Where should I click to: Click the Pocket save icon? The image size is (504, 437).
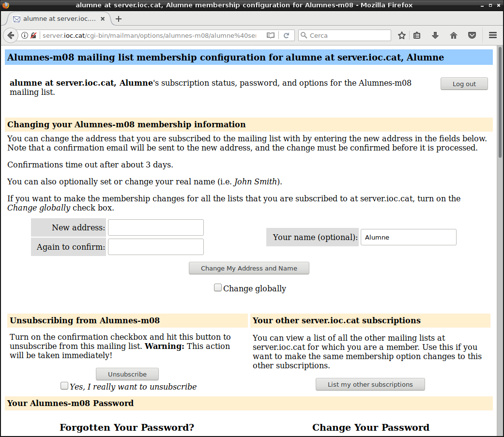tap(472, 35)
